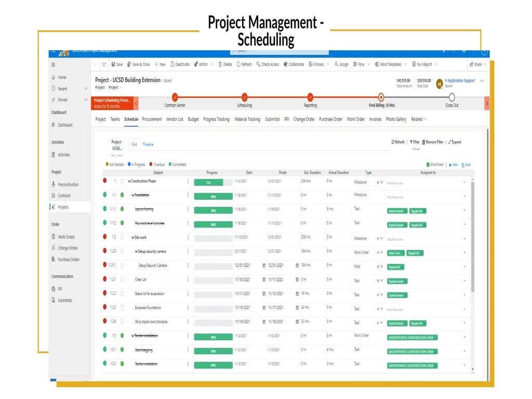This screenshot has width=532, height=399.
Task: Open the three-dot menu for Construction Phase row
Action: click(188, 181)
